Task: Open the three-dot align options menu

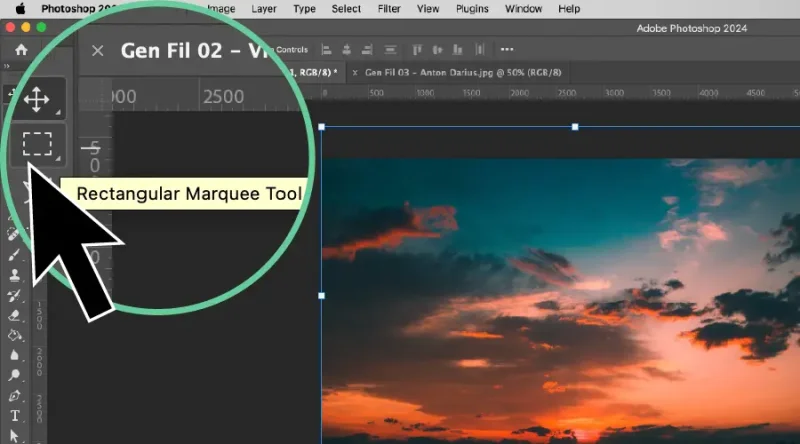Action: (507, 50)
